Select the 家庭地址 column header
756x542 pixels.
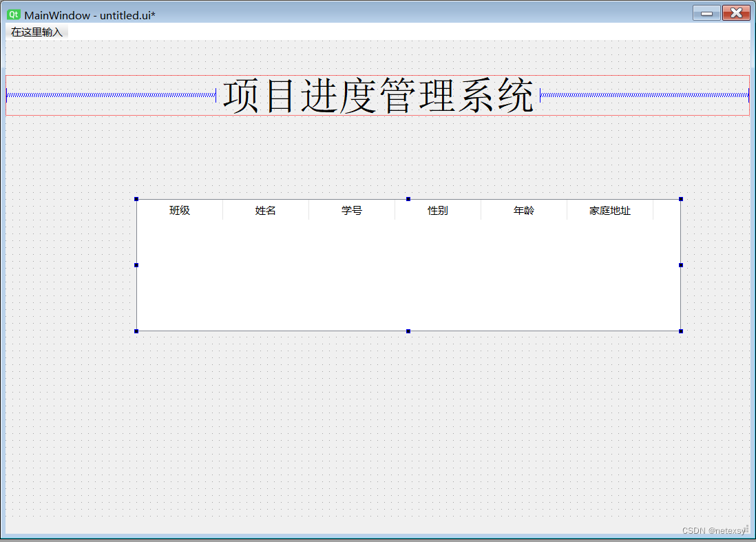tap(611, 210)
